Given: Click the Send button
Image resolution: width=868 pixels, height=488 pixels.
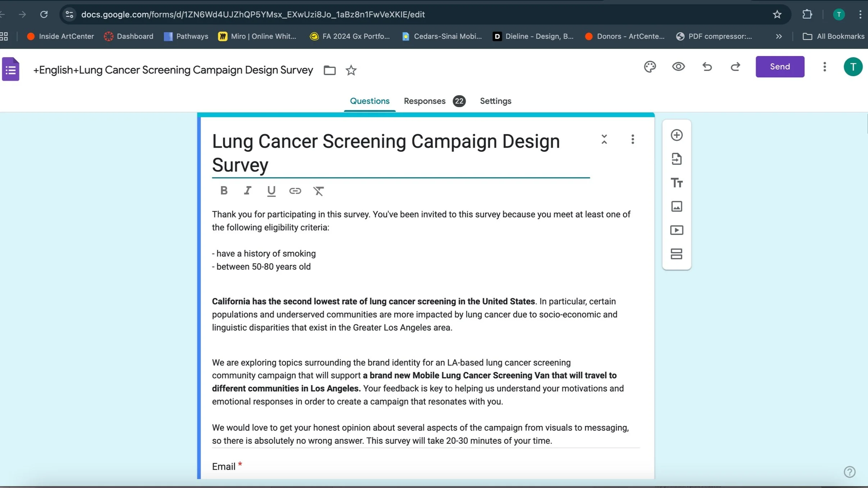Looking at the screenshot, I should tap(780, 67).
